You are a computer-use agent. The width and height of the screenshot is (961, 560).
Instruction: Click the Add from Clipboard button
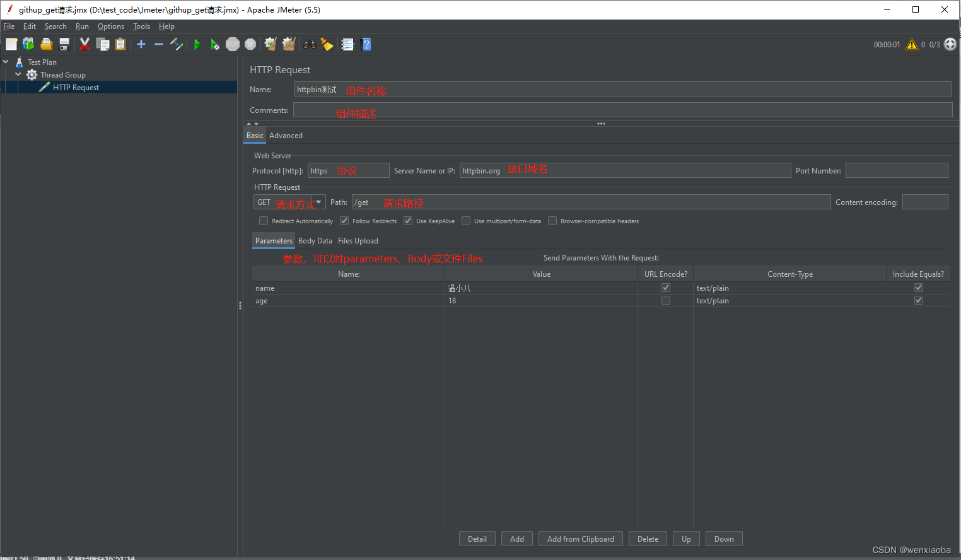click(580, 539)
